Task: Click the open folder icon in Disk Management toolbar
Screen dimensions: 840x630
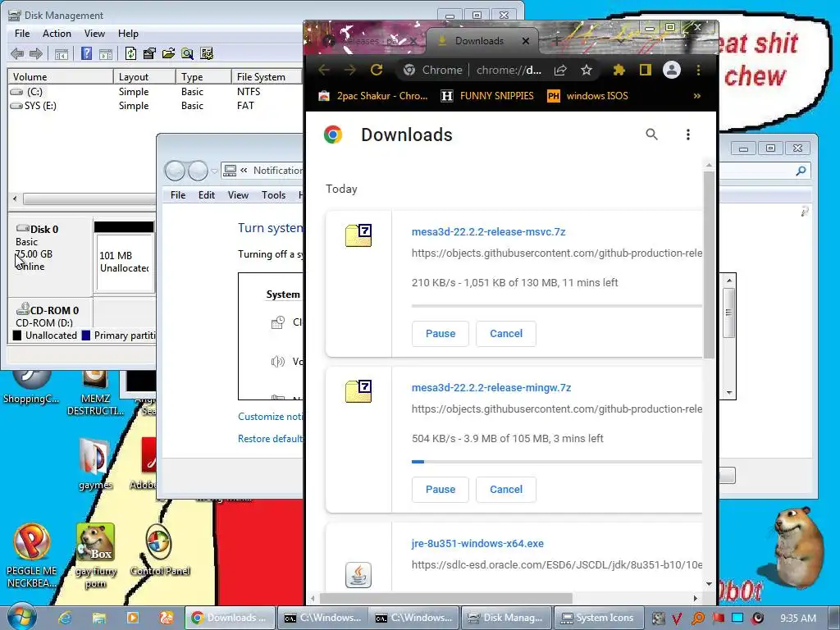Action: point(168,53)
